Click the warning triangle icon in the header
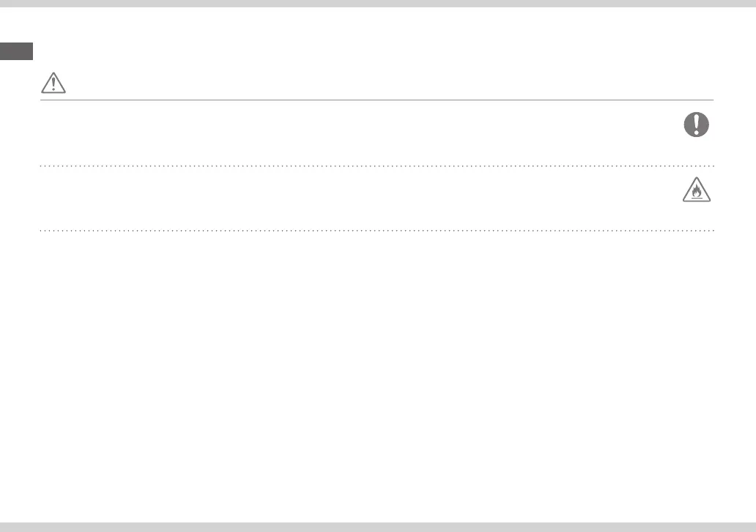The height and width of the screenshot is (532, 756). [53, 84]
